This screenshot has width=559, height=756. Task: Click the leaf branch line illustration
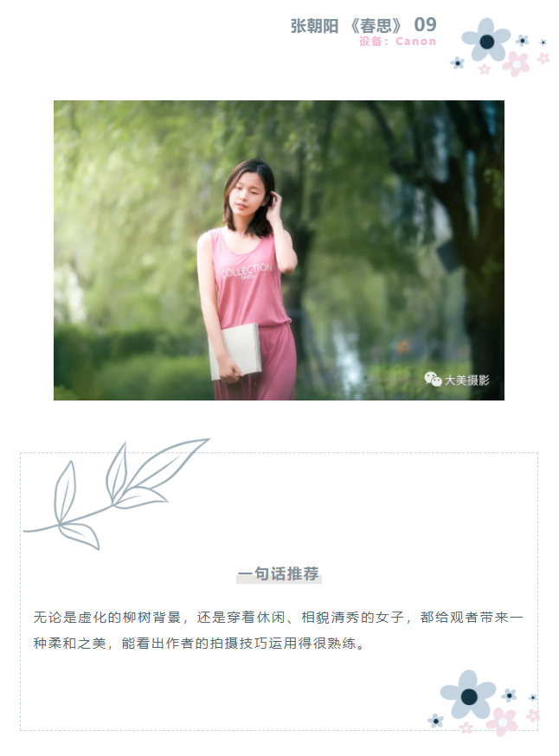tap(116, 494)
